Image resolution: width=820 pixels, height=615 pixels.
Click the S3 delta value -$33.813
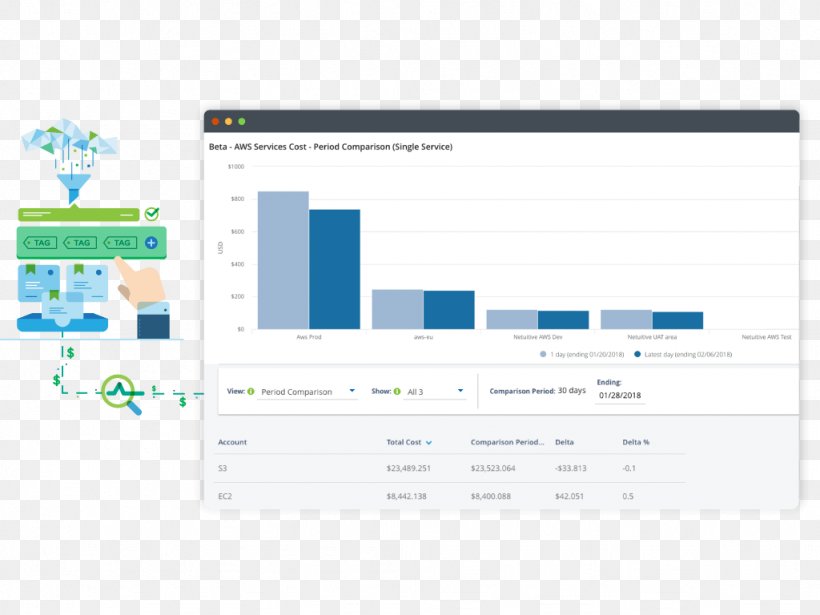[x=571, y=468]
